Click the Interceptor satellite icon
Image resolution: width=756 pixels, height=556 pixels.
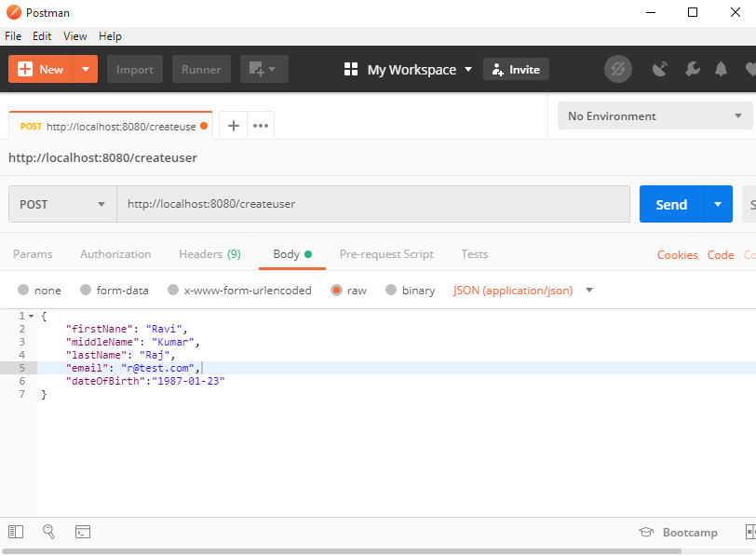tap(660, 69)
